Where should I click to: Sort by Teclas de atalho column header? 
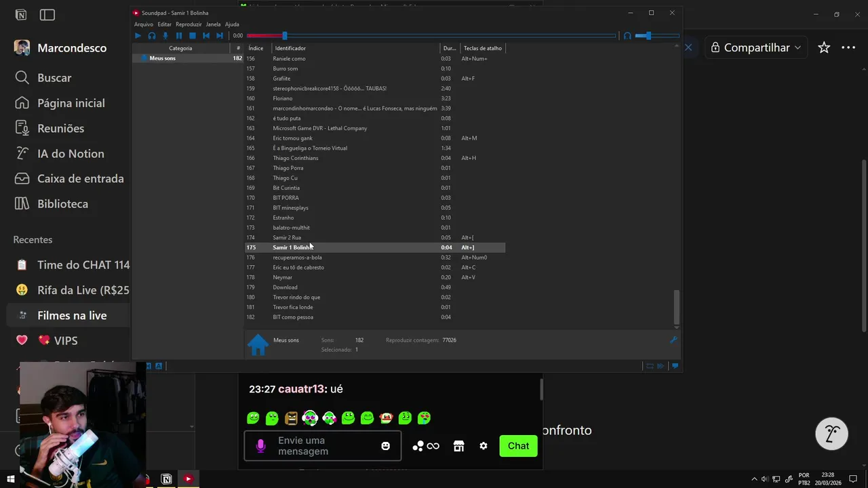click(x=483, y=48)
